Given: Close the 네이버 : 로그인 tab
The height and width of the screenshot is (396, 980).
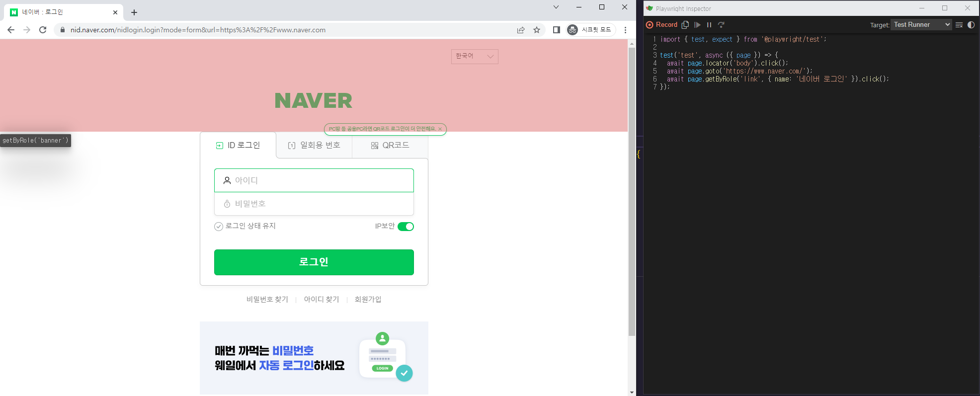Looking at the screenshot, I should pos(115,12).
